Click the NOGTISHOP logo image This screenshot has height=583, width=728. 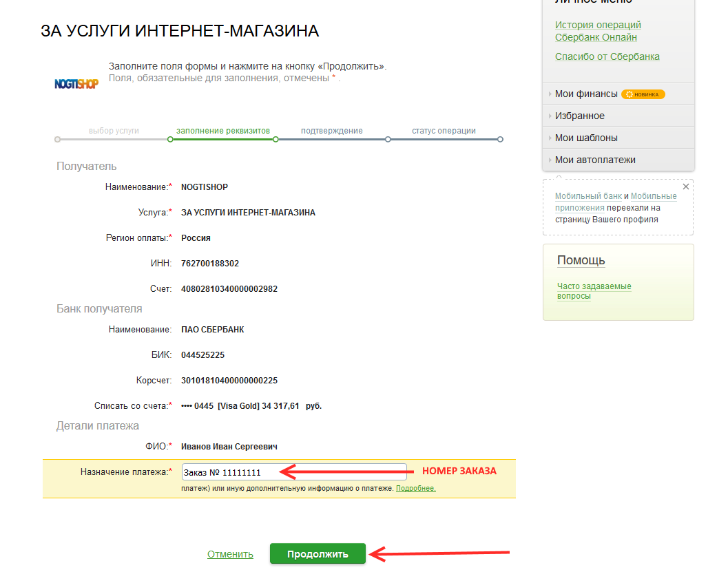(76, 84)
